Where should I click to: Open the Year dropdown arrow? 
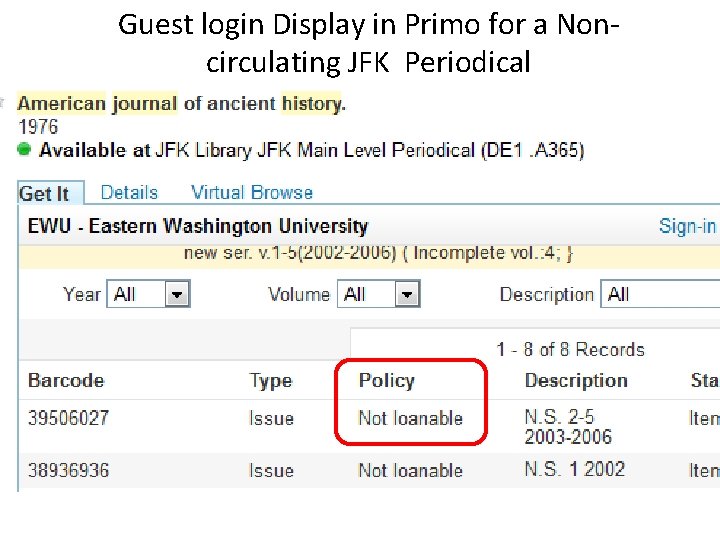[177, 294]
